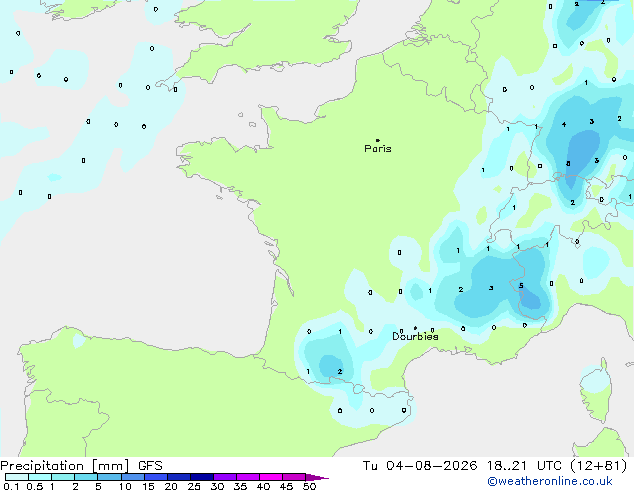Pick the 15–20 mm legend swatch

pos(155,477)
